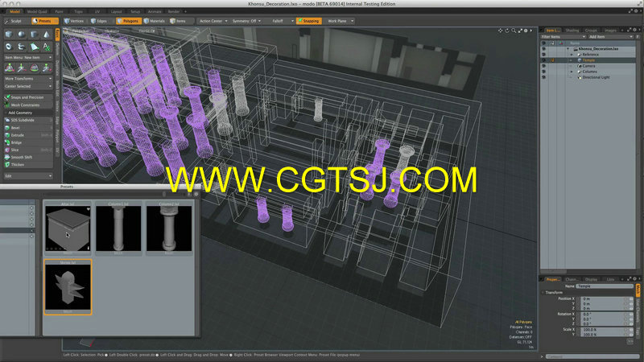
Task: Open the Groups tab in right panel
Action: point(591,31)
